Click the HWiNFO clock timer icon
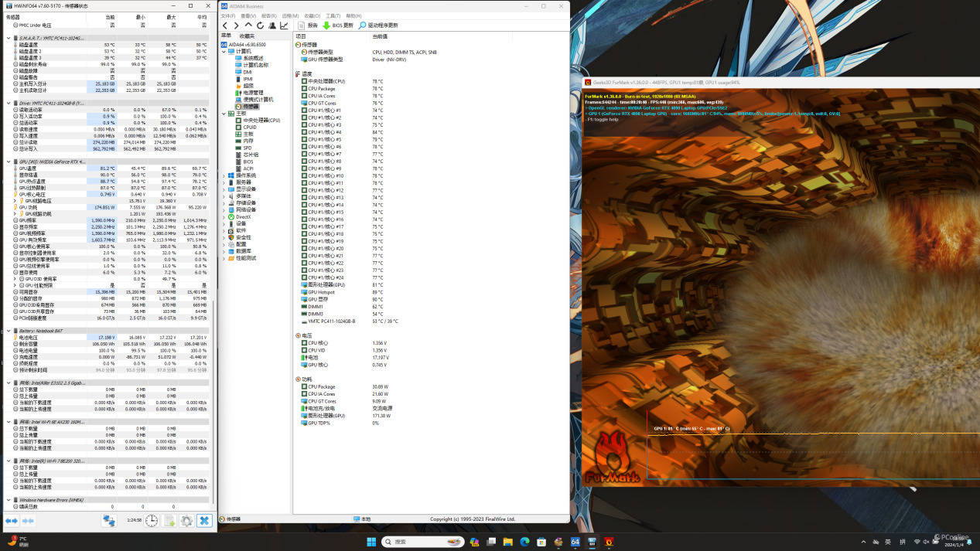The height and width of the screenshot is (551, 980). tap(152, 521)
